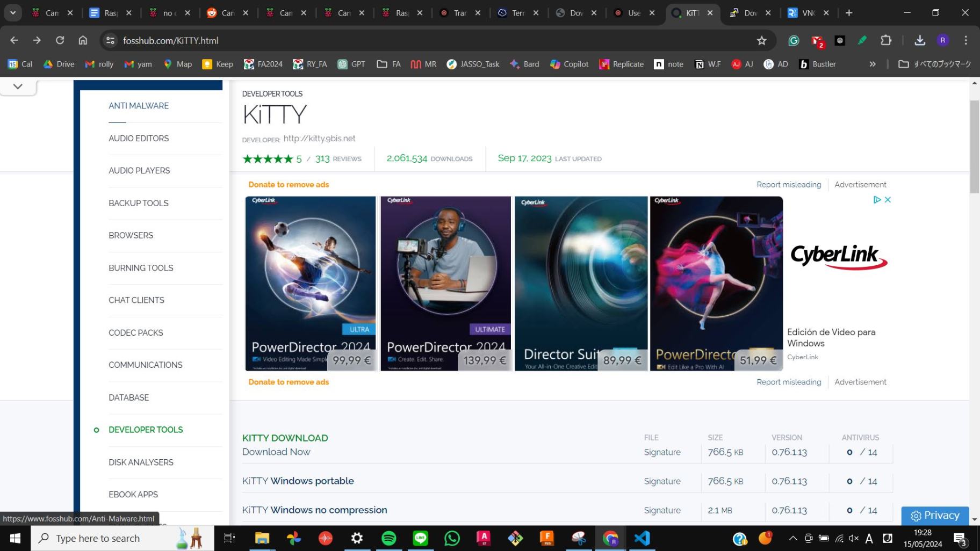Download KiTTY Windows portable

pos(298,481)
